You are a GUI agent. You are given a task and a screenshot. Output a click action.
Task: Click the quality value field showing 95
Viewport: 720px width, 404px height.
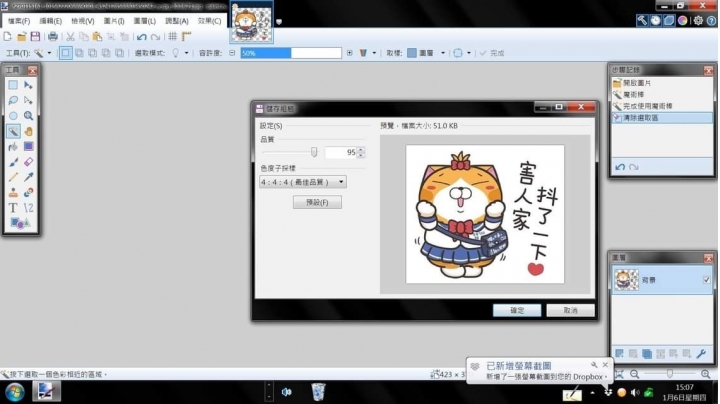[x=342, y=152]
